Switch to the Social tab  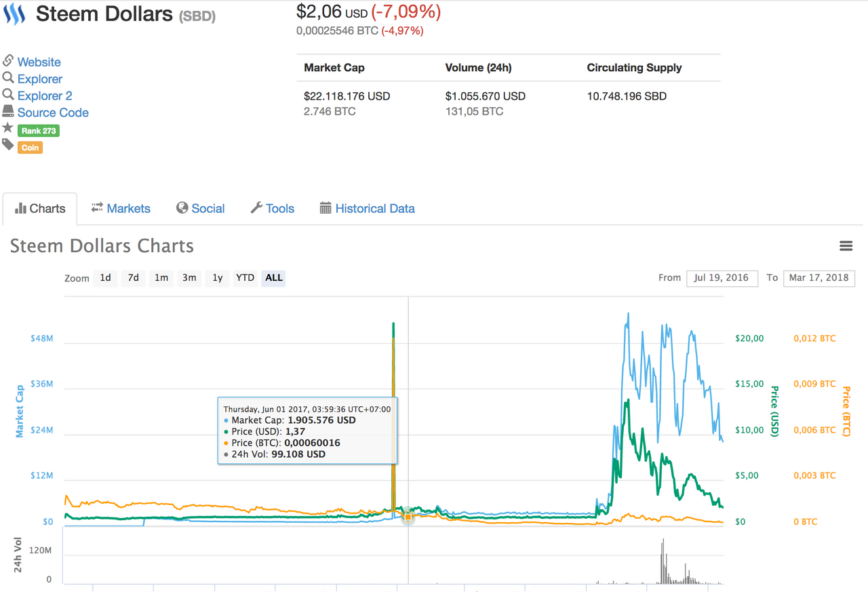200,208
